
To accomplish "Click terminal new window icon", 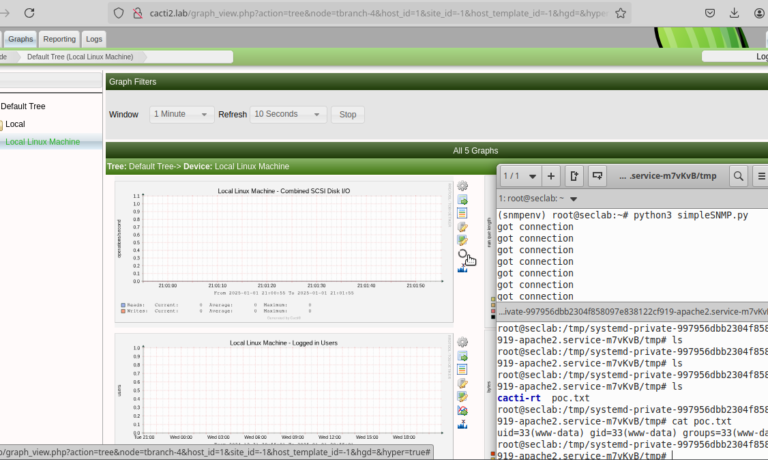I will [597, 176].
